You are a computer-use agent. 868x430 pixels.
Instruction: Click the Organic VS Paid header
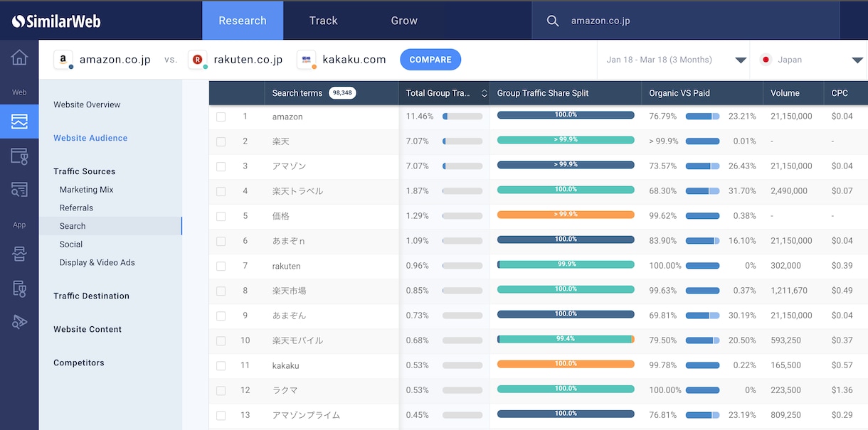click(x=679, y=93)
